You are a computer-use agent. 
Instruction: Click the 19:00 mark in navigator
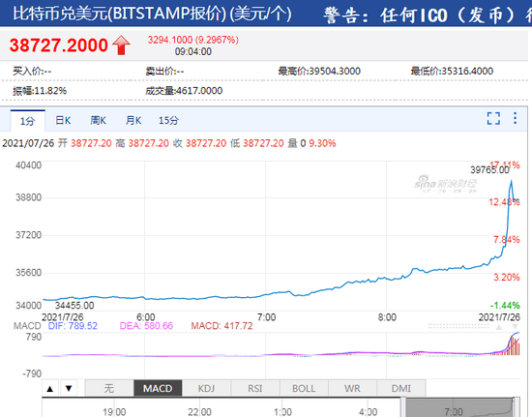(x=114, y=412)
